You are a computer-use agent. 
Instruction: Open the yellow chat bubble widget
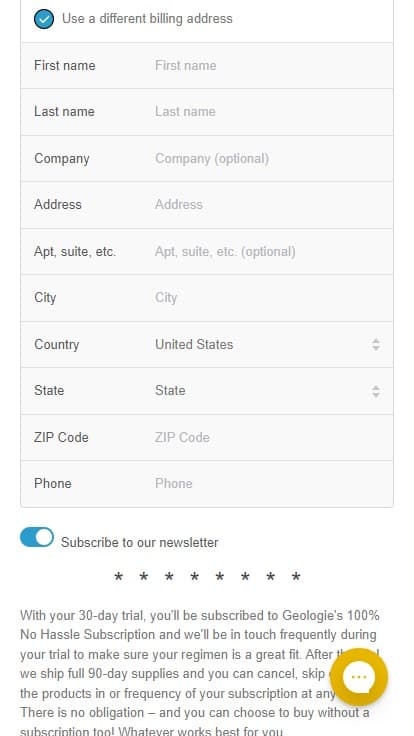359,676
